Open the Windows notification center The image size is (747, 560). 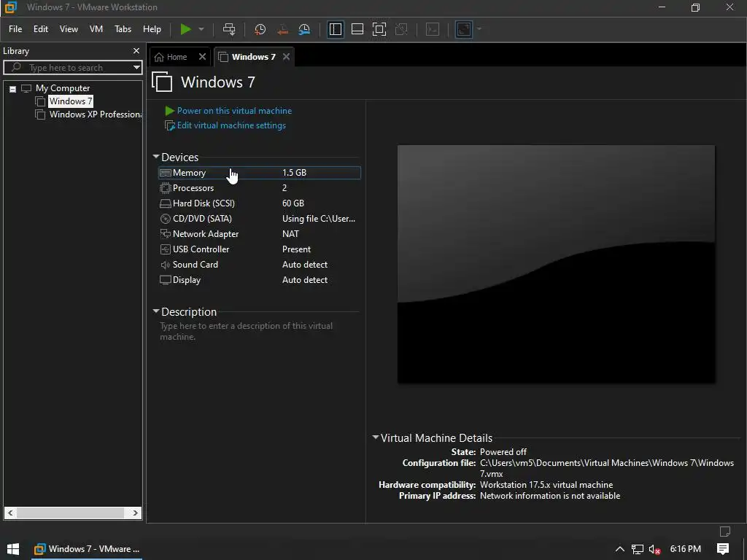[x=723, y=549]
